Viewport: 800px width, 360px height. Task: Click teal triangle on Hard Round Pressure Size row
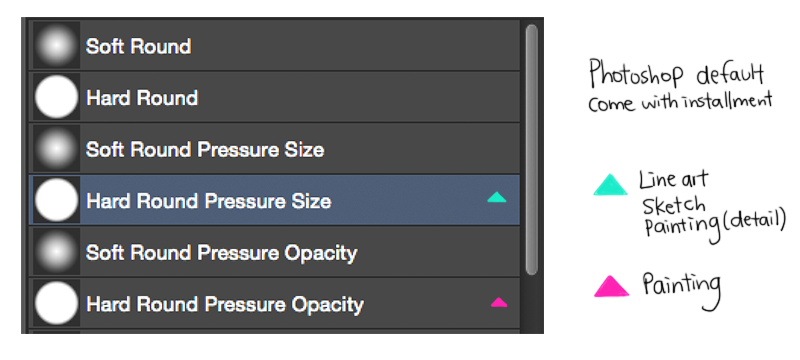pos(497,197)
